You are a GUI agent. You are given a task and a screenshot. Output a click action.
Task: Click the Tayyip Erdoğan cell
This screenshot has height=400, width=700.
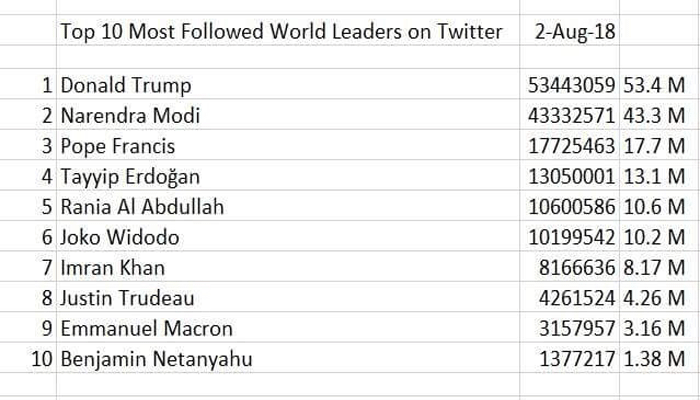[130, 177]
